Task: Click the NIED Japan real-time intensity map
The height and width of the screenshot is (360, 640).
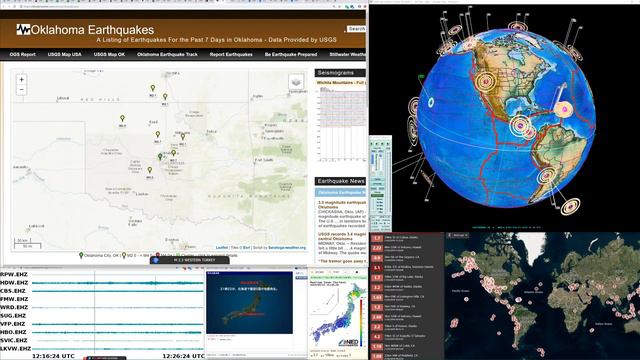Action: click(x=338, y=313)
